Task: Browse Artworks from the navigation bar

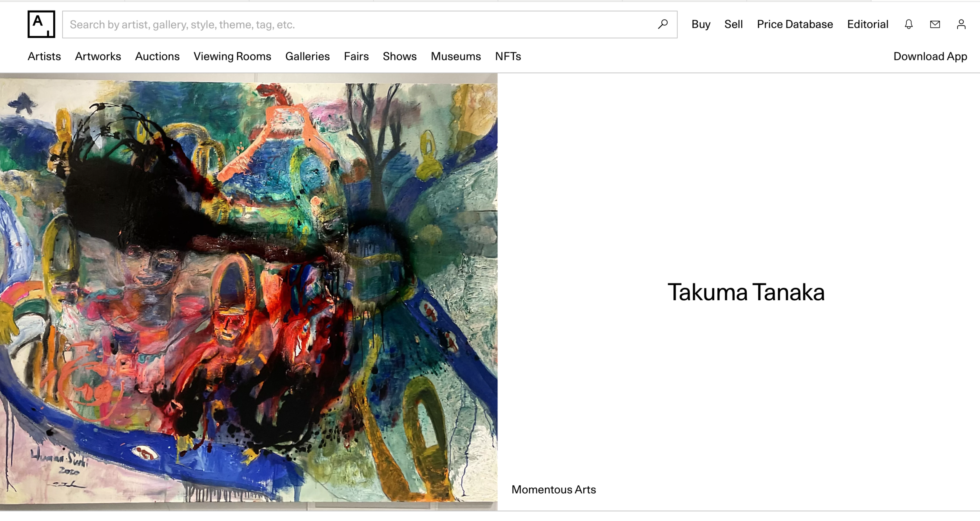Action: click(x=98, y=56)
